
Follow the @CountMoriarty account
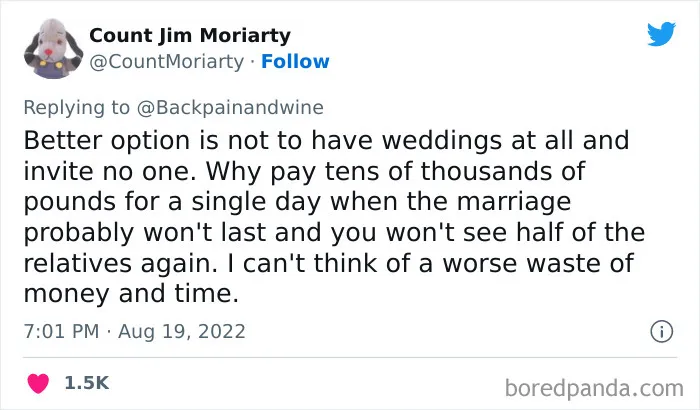pyautogui.click(x=295, y=62)
